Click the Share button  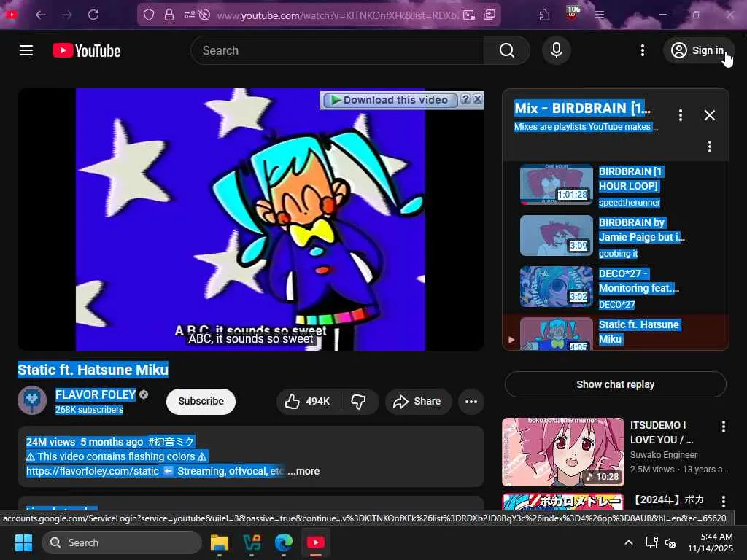(417, 402)
